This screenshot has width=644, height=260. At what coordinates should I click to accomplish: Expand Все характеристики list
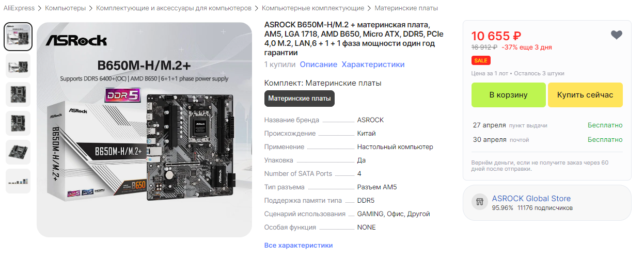click(299, 245)
